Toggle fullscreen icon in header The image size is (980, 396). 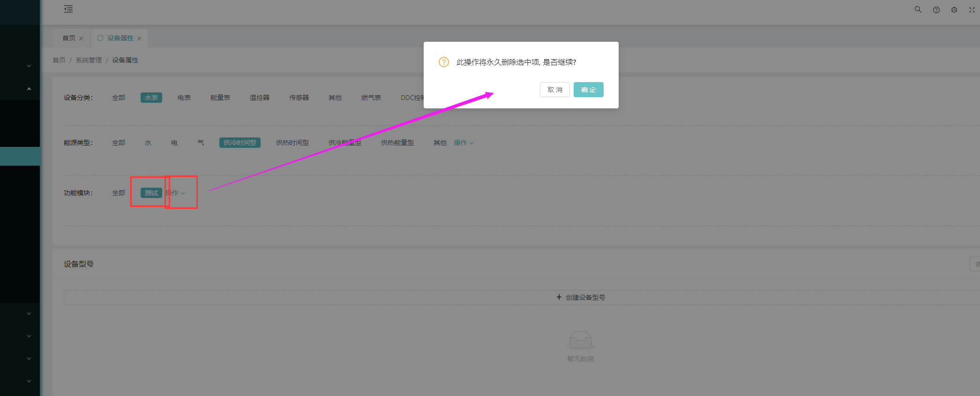pos(972,10)
